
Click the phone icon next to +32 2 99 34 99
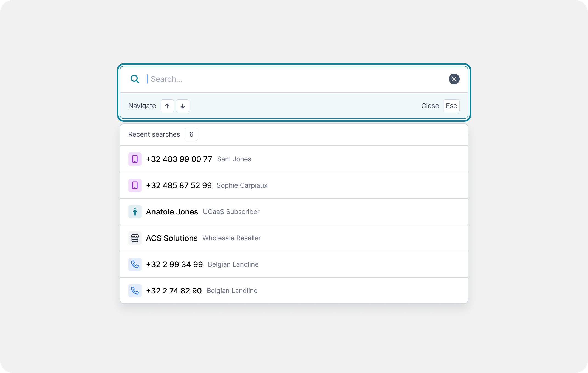135,264
